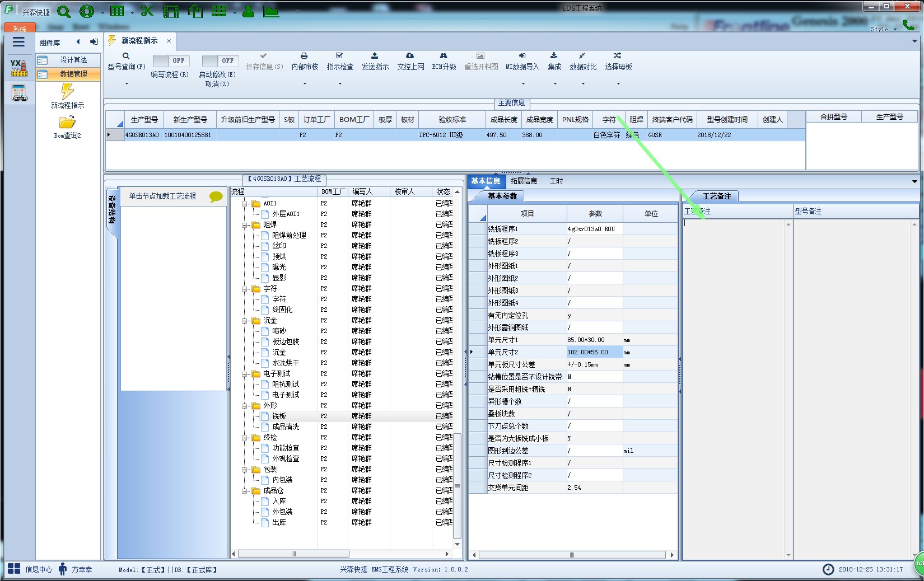
Task: Open Bom查询2 folder item
Action: [x=67, y=127]
